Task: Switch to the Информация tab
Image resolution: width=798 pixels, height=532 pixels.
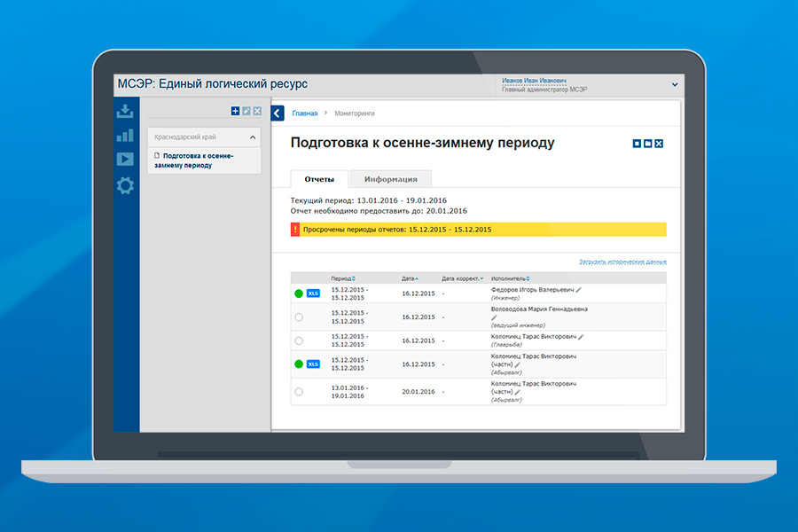Action: tap(390, 178)
